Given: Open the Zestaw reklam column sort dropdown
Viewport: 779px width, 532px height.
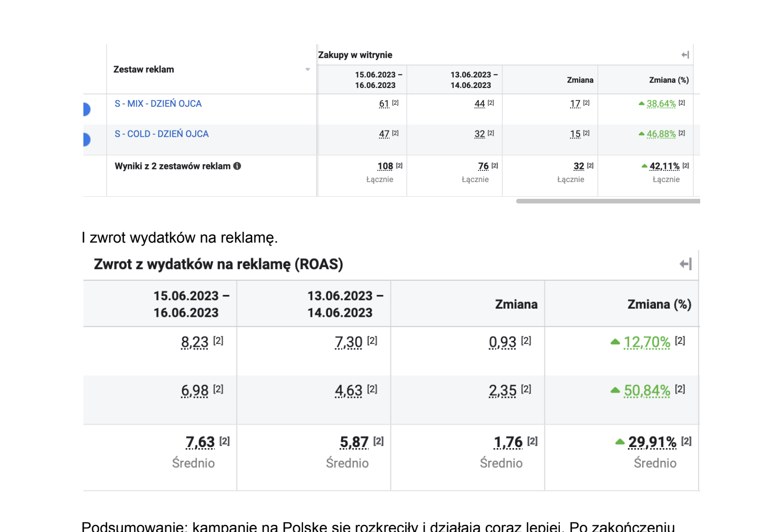Looking at the screenshot, I should click(308, 70).
